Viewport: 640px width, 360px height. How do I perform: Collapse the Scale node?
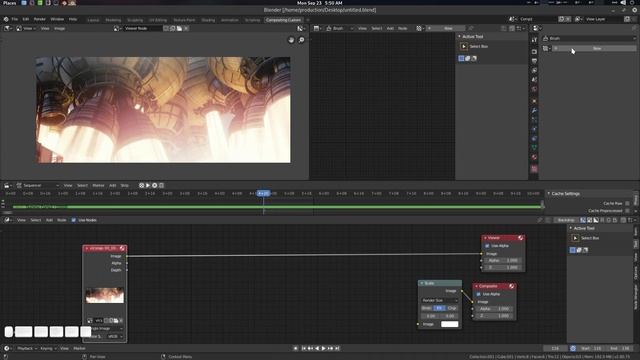click(x=422, y=283)
